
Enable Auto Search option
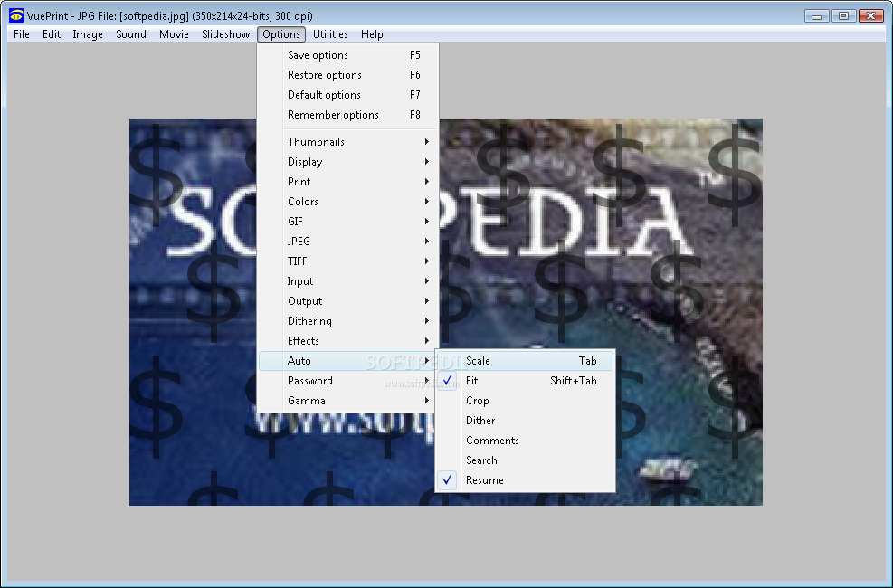[525, 460]
